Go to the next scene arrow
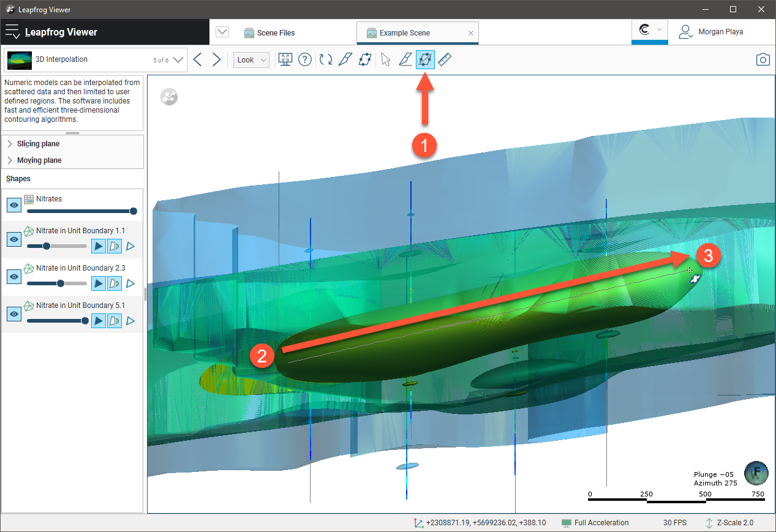This screenshot has height=532, width=776. click(x=217, y=59)
